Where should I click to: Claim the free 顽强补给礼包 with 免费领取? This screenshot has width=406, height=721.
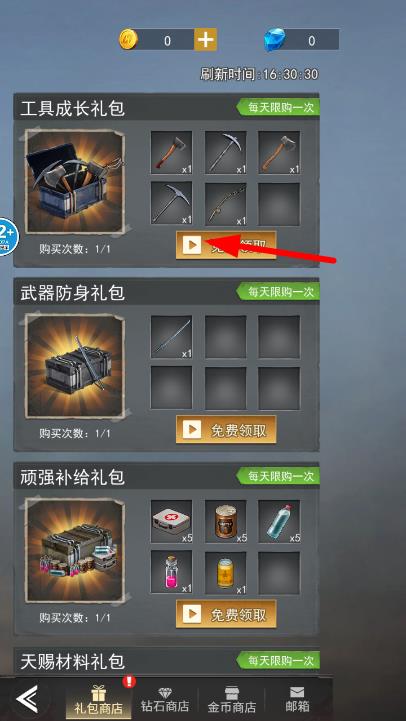coord(226,614)
